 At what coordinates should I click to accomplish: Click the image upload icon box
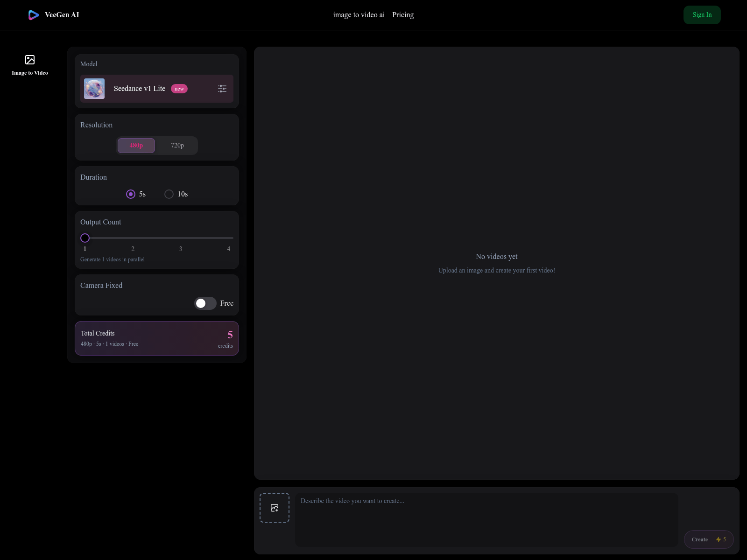tap(275, 508)
